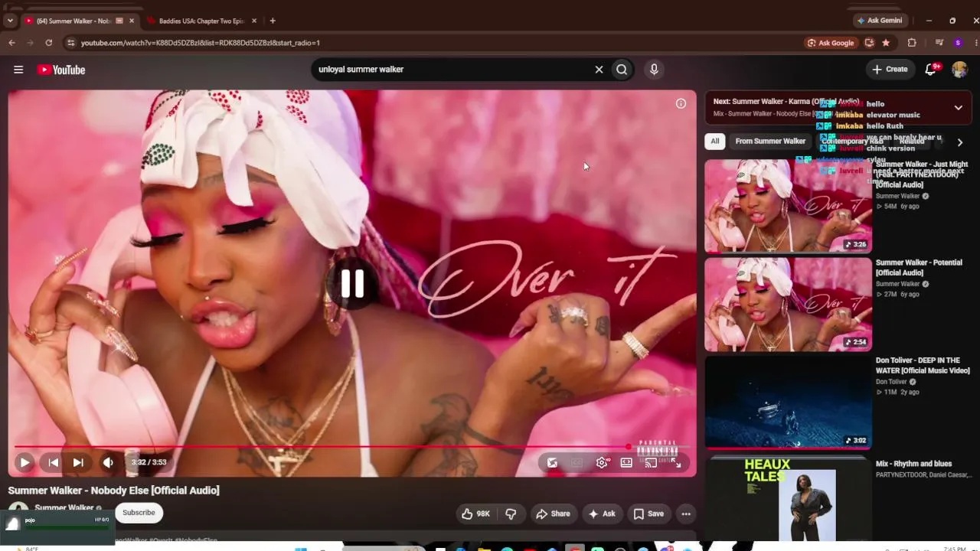Open the account avatar menu
This screenshot has width=980, height=551.
[x=959, y=70]
